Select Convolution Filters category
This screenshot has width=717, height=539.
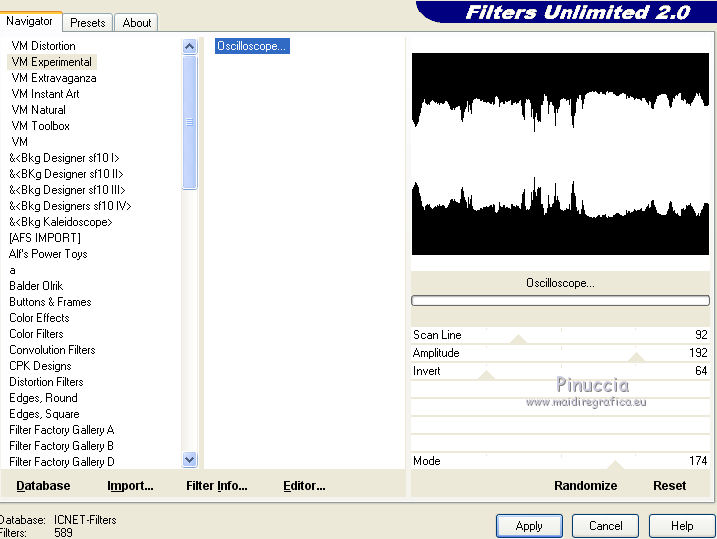52,350
